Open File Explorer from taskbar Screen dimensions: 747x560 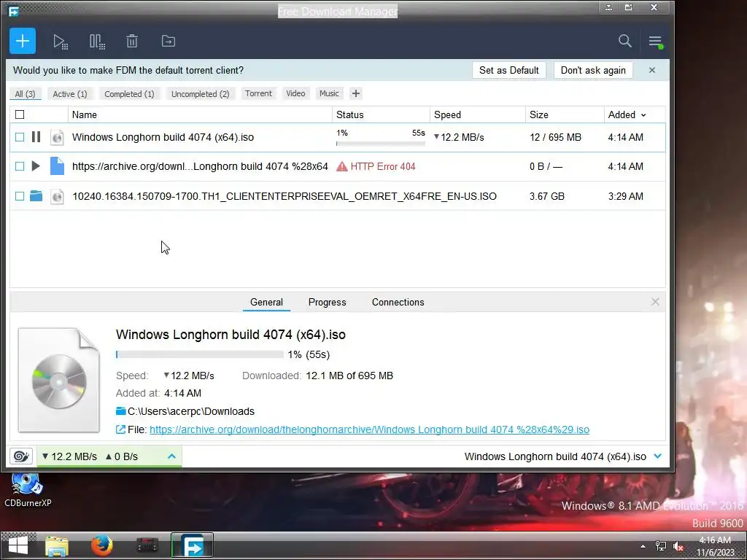[x=57, y=545]
